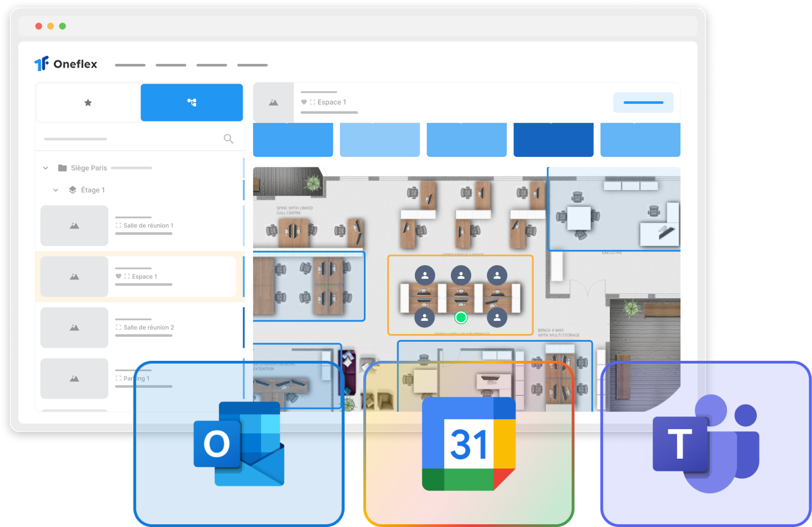
Task: Click the Google Calendar integration icon
Action: pyautogui.click(x=469, y=444)
